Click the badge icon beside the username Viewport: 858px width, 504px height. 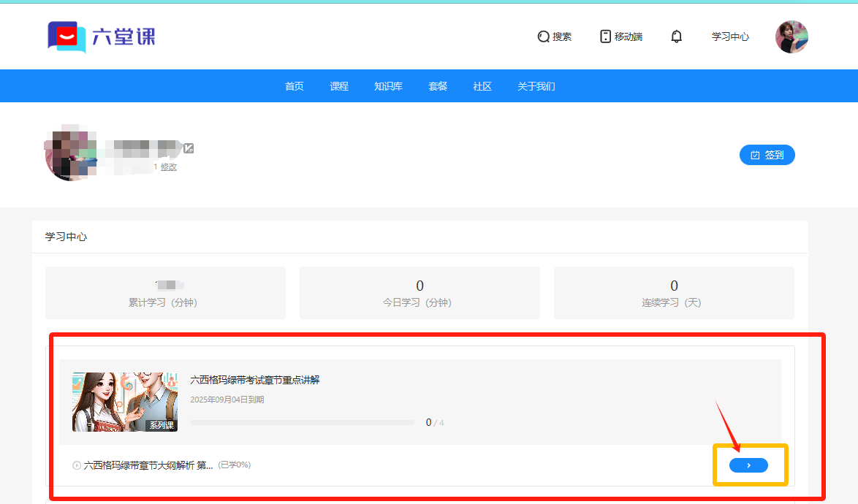[189, 148]
